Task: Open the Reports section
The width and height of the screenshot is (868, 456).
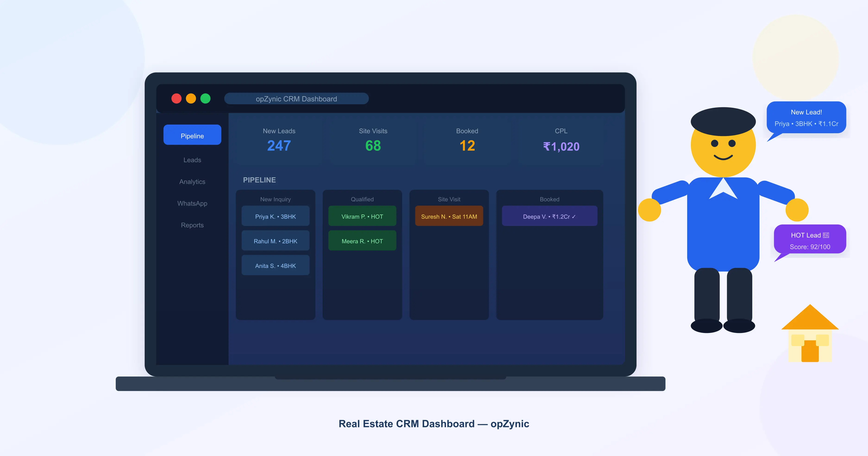Action: point(192,225)
